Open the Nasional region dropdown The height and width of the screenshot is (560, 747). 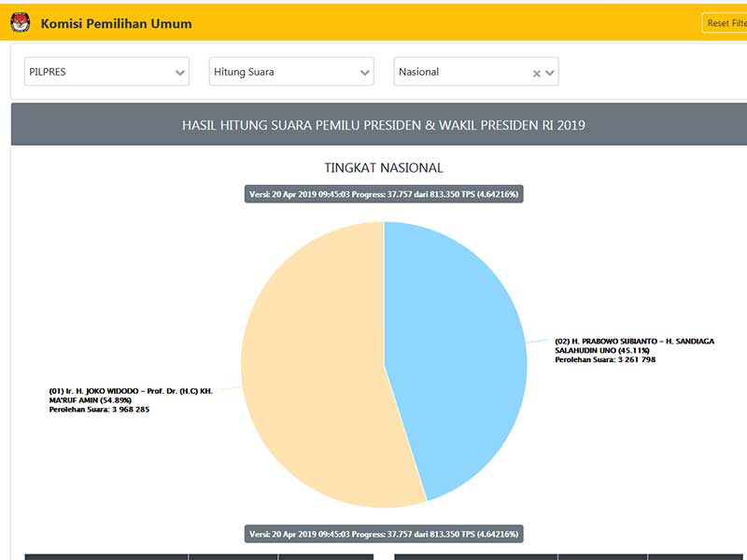[x=458, y=72]
